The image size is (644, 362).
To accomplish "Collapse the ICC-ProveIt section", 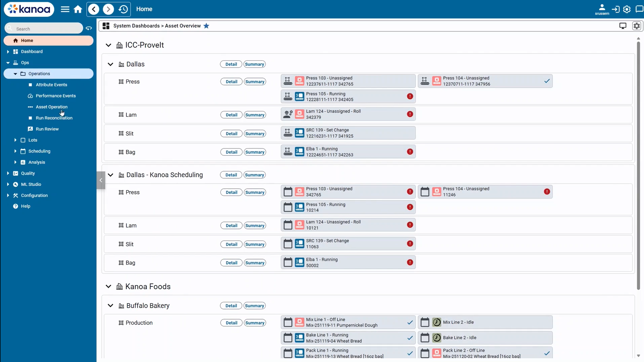I will 108,45.
